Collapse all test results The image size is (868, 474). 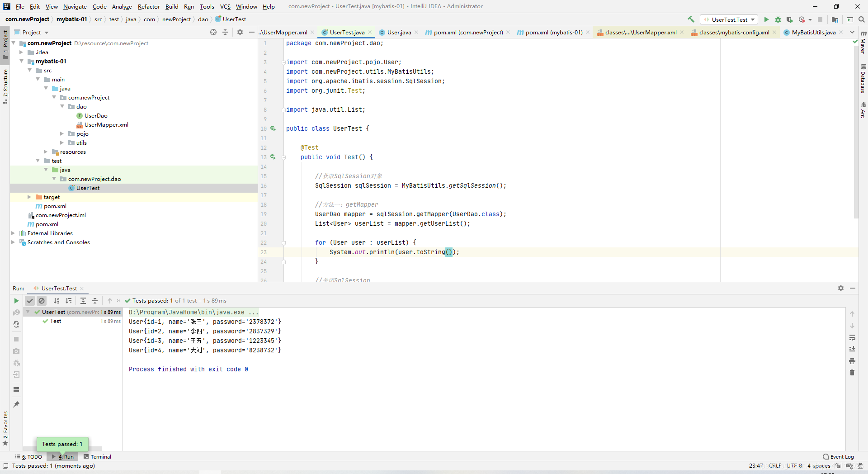point(95,301)
